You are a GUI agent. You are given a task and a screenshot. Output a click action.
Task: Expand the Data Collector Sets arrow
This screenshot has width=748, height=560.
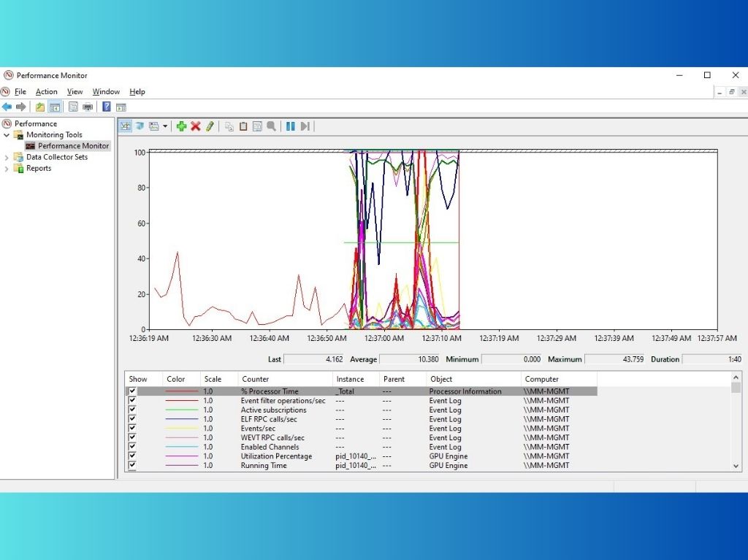pyautogui.click(x=7, y=157)
